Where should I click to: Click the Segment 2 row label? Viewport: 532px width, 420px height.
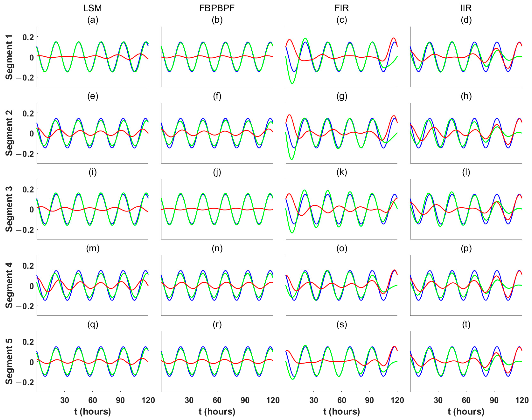click(9, 133)
